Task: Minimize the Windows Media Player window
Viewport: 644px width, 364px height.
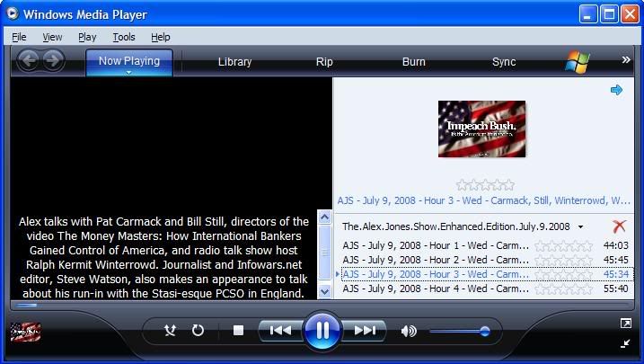Action: [588, 14]
